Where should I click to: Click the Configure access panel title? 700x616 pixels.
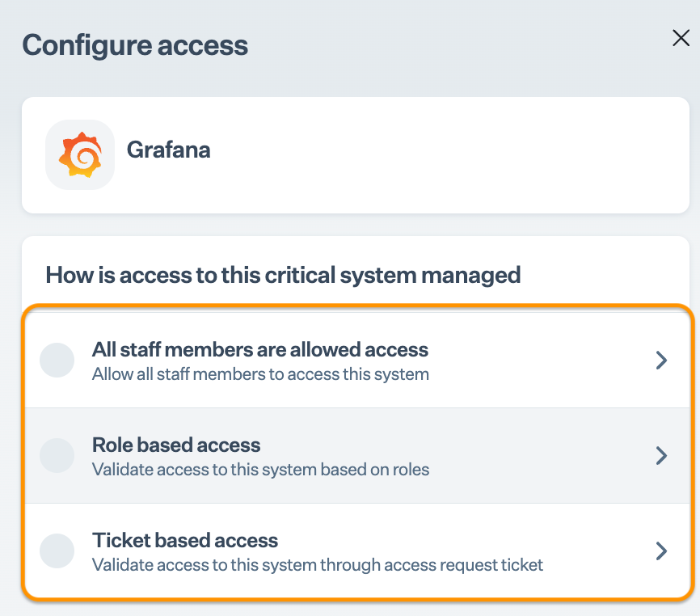coord(135,45)
